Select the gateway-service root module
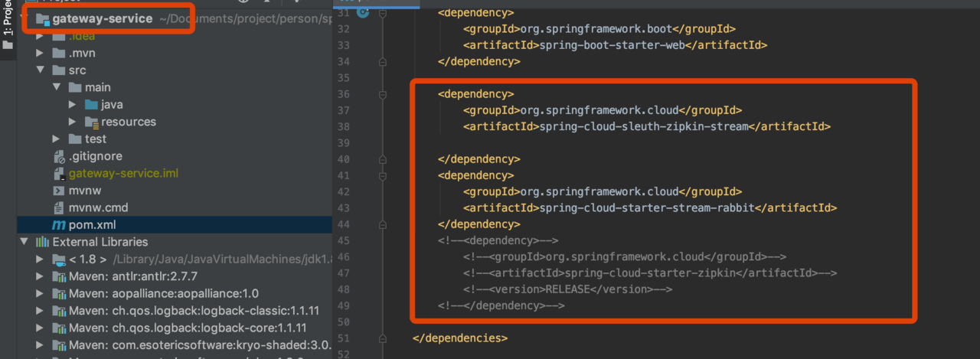This screenshot has width=980, height=359. [x=103, y=18]
